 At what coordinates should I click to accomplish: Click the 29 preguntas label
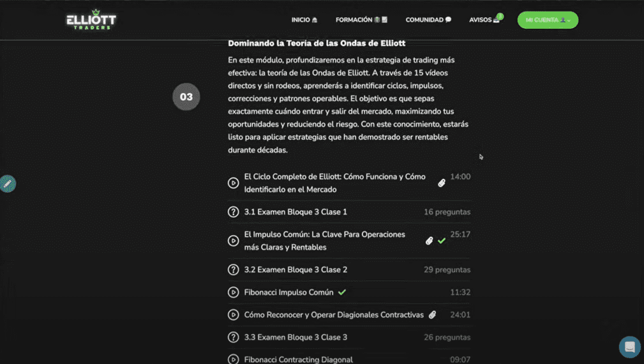447,270
